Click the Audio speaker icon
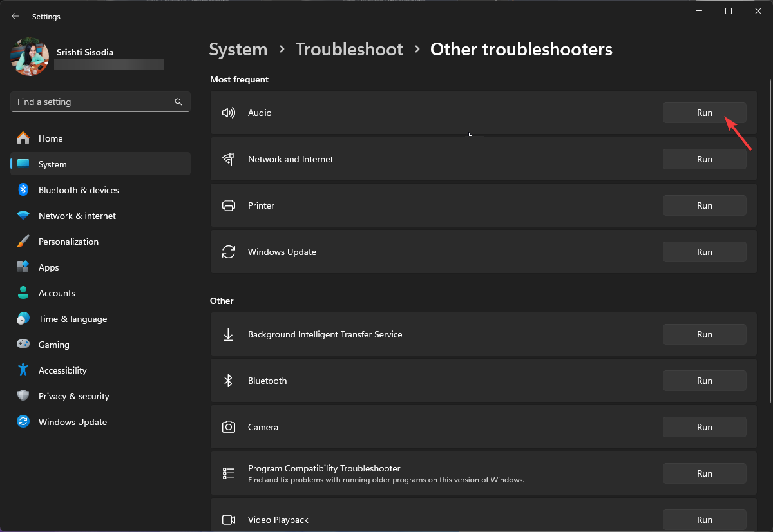The height and width of the screenshot is (532, 773). click(228, 113)
